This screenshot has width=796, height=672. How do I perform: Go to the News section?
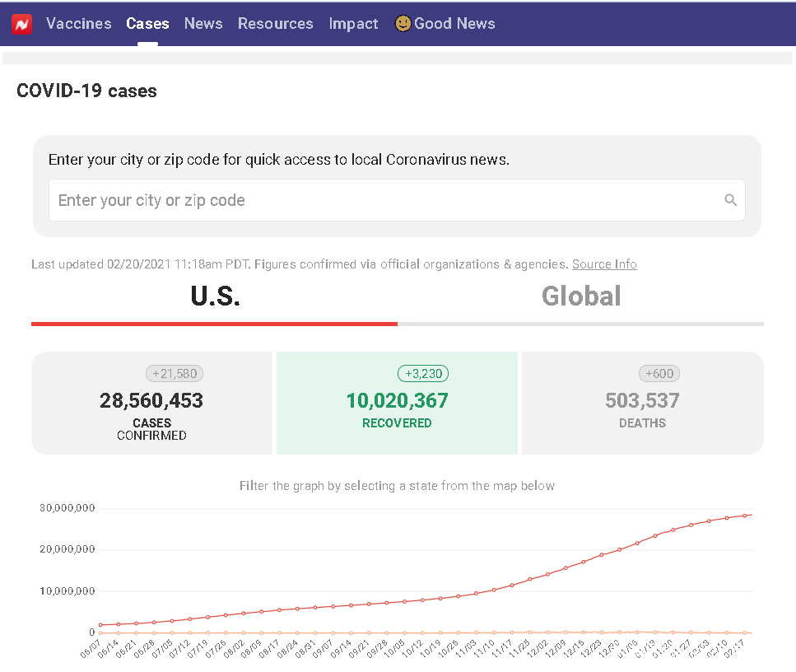[x=203, y=24]
